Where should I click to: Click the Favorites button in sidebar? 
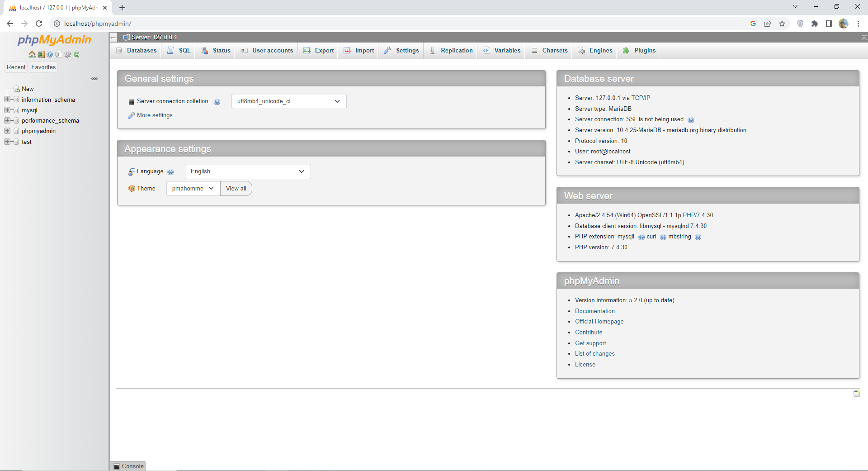tap(43, 67)
